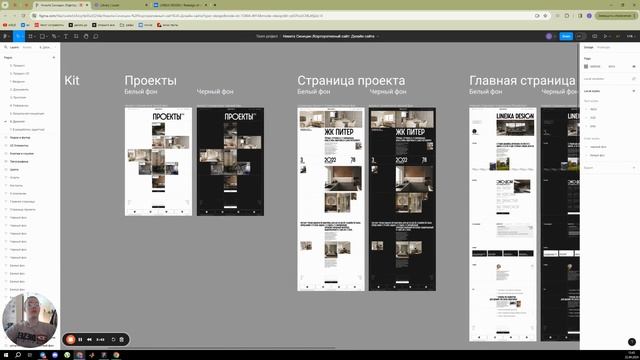Open Windows taskbar search
Screen dimensions: 640x360
tap(18, 355)
